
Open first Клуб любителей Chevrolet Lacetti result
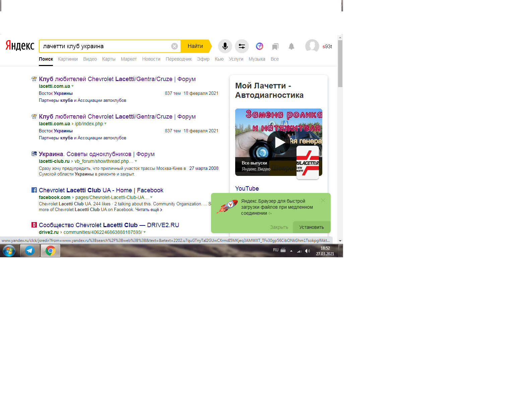[117, 79]
